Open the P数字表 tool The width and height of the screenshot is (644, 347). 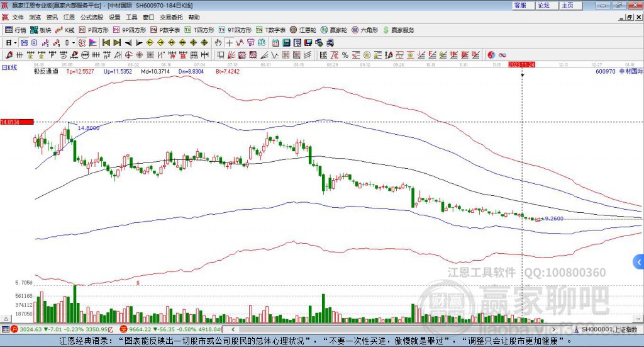click(x=165, y=30)
